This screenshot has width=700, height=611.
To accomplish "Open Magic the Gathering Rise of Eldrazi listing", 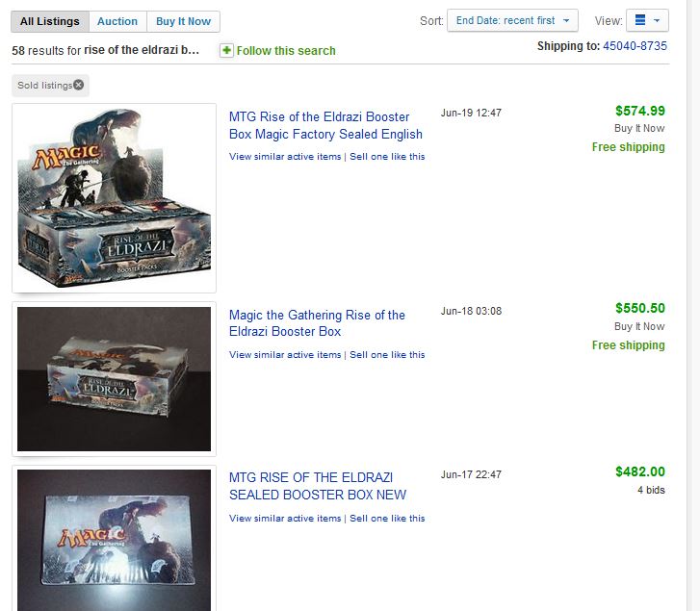I will [x=317, y=323].
